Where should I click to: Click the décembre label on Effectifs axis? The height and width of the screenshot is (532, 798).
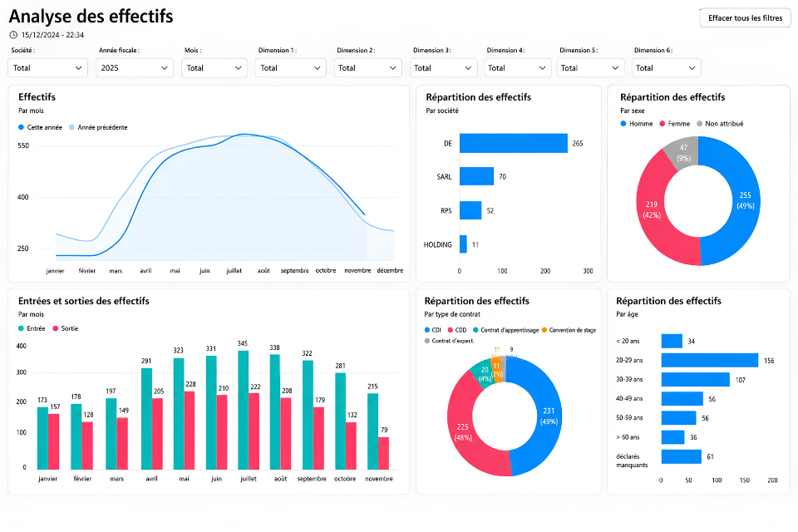[390, 270]
